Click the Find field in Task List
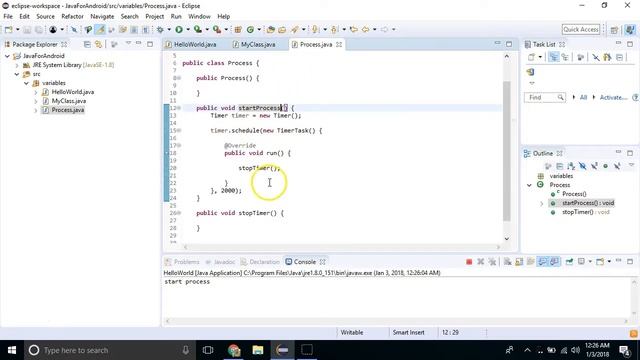This screenshot has height=360, width=640. coord(545,98)
